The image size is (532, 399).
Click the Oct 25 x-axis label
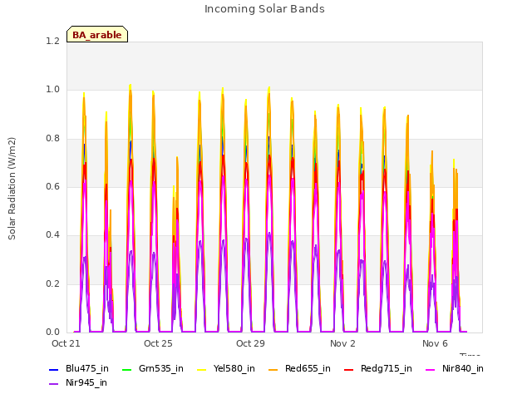point(158,343)
